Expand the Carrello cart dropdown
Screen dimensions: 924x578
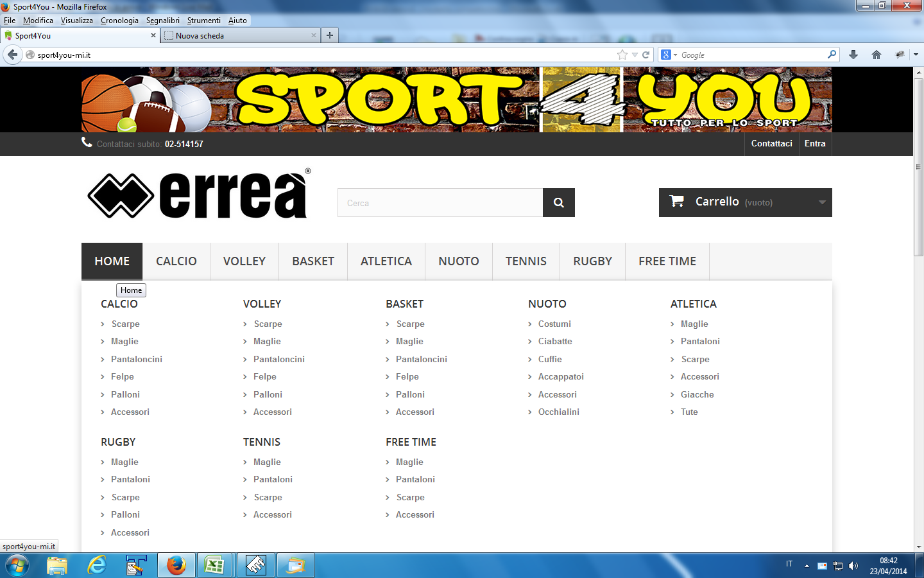[822, 202]
